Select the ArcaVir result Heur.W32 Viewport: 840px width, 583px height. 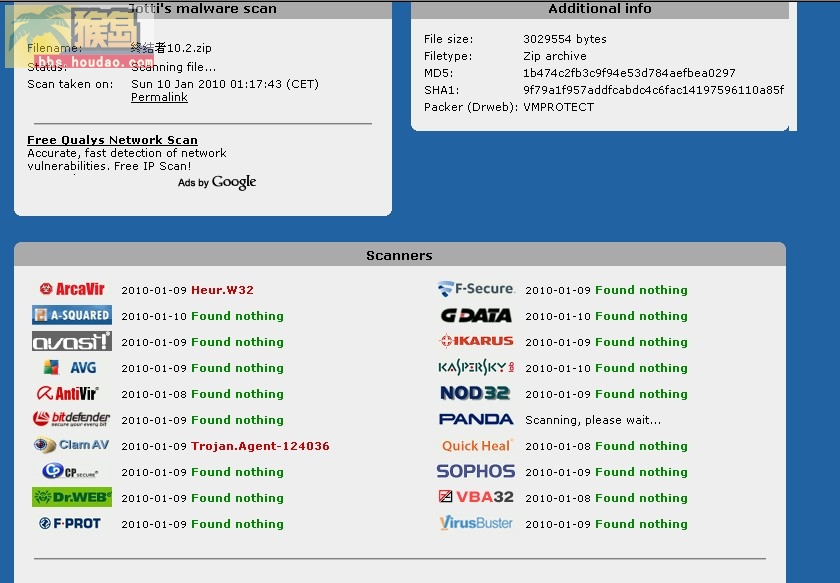(222, 290)
